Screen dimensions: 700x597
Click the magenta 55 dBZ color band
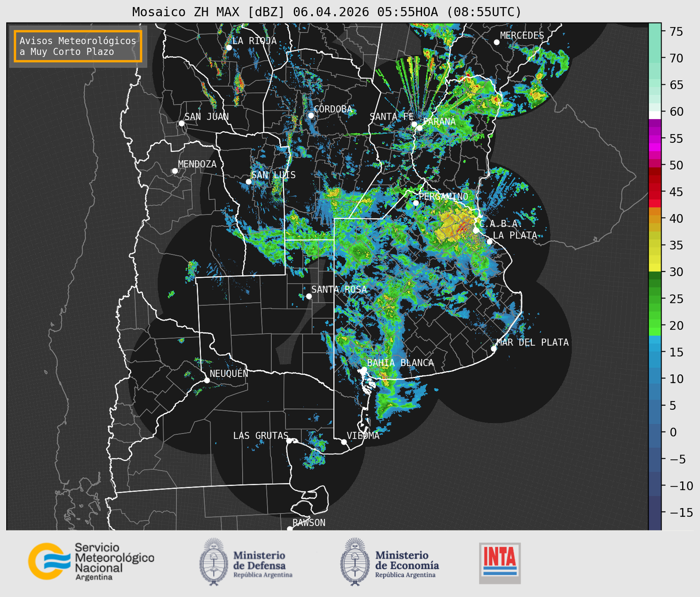[654, 138]
